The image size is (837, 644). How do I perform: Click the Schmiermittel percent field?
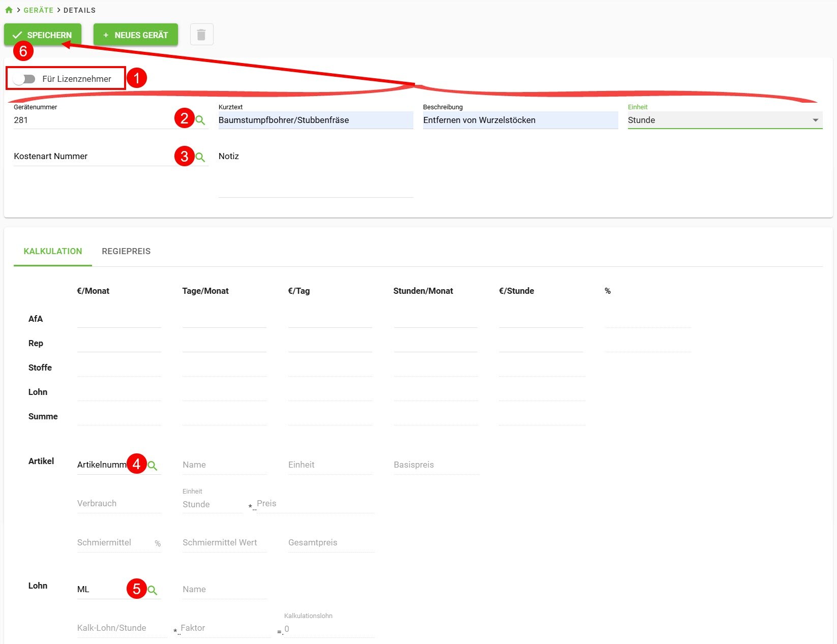point(119,542)
